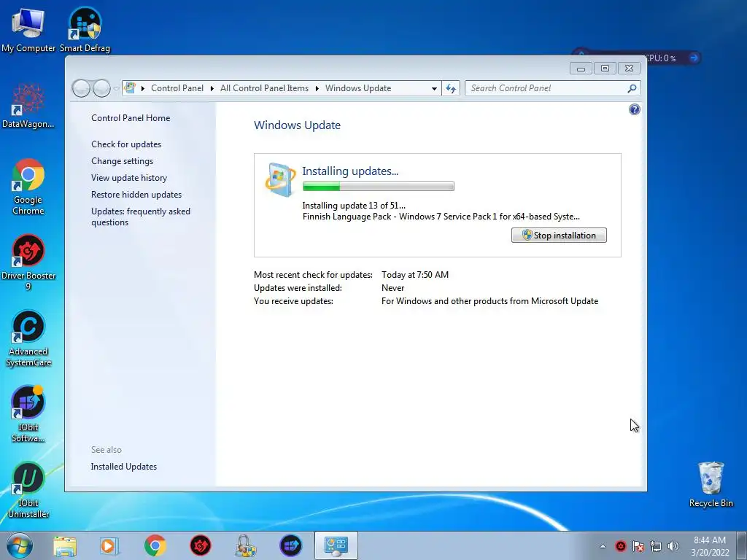Go to Control Panel Home
The image size is (747, 560).
[131, 118]
